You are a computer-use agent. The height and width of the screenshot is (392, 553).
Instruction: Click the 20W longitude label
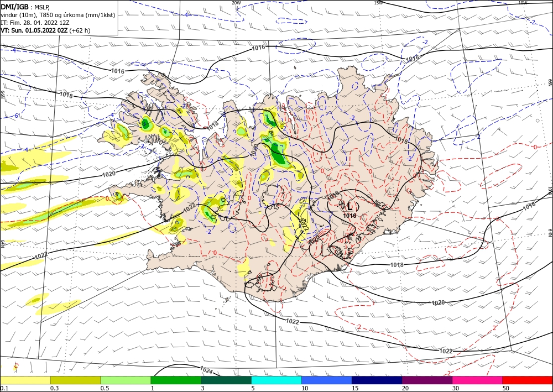[x=236, y=2]
